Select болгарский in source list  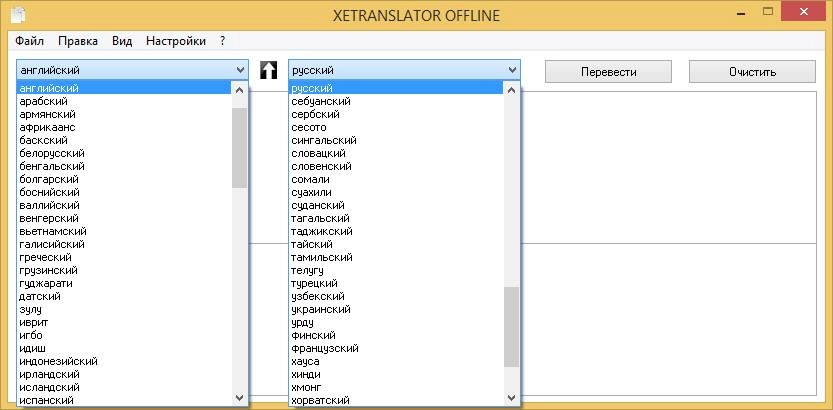pyautogui.click(x=124, y=180)
